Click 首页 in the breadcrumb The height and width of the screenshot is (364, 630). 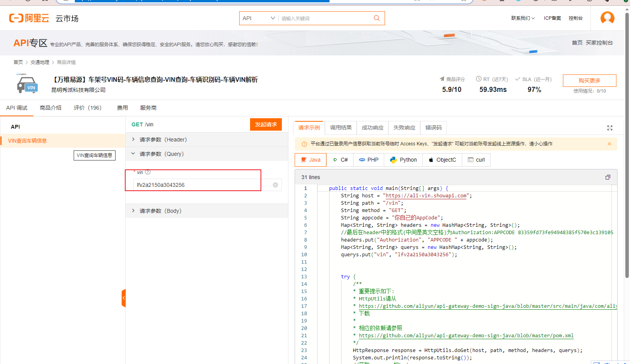[18, 62]
